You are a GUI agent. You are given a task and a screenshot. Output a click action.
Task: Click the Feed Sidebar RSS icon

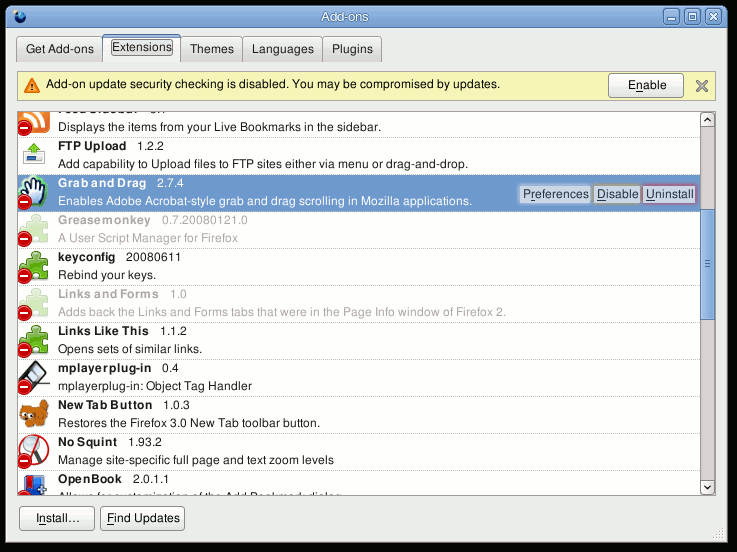pos(34,122)
